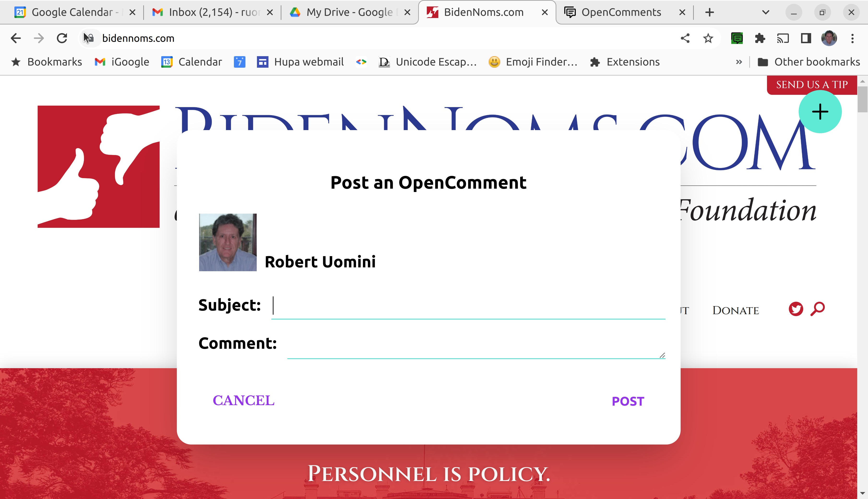Screen dimensions: 868x499
Task: Close the BidenNoms.com tab
Action: (545, 12)
